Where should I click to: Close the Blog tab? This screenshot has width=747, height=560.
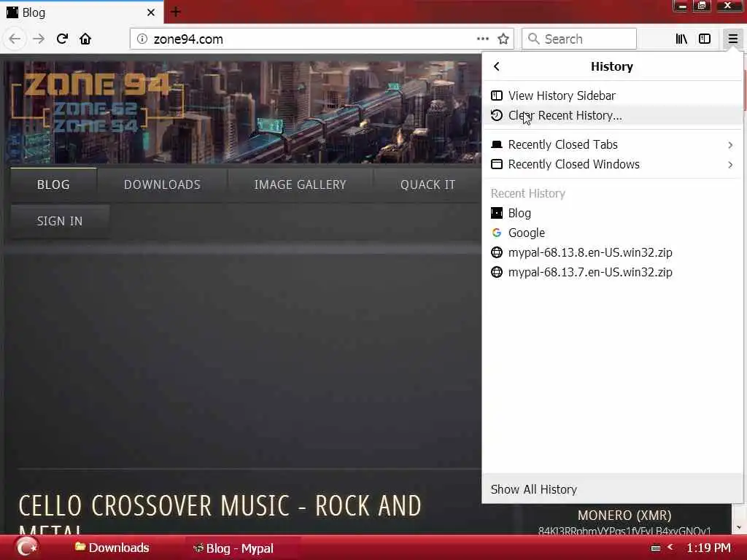(x=151, y=12)
